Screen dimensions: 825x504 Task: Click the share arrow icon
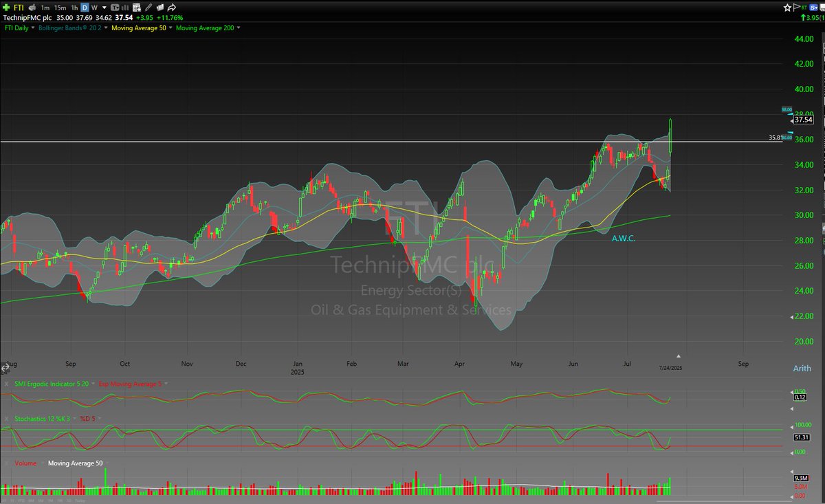click(x=172, y=8)
